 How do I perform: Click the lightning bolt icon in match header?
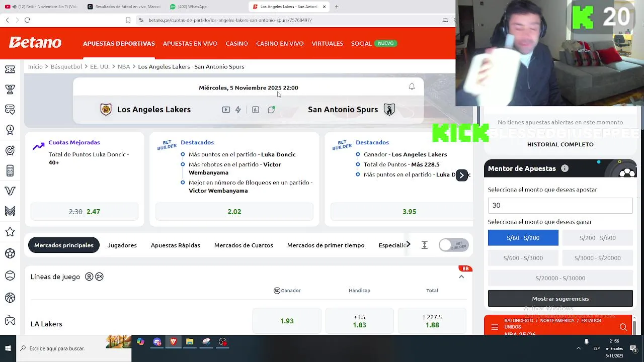coord(238,110)
